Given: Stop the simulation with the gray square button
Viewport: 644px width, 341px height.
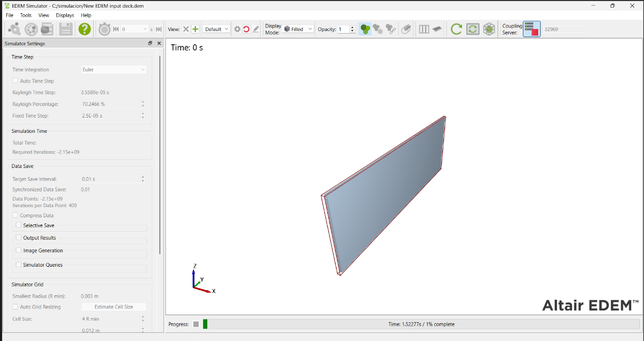Looking at the screenshot, I should [x=196, y=324].
